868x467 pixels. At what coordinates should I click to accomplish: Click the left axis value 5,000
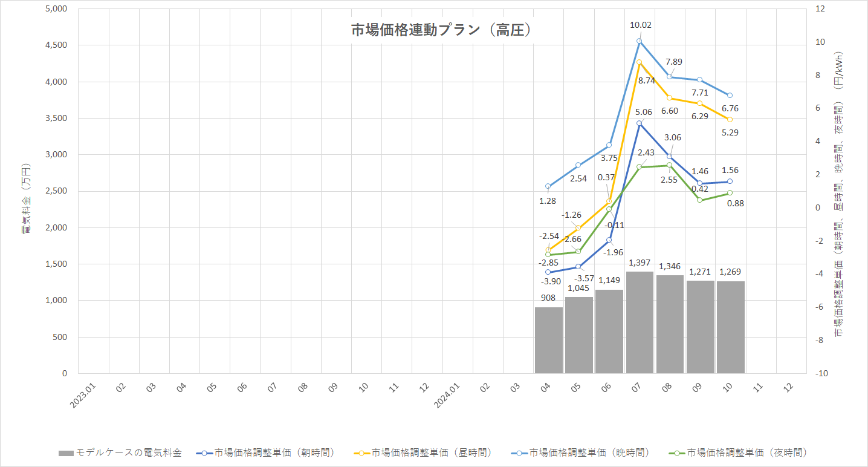click(56, 8)
